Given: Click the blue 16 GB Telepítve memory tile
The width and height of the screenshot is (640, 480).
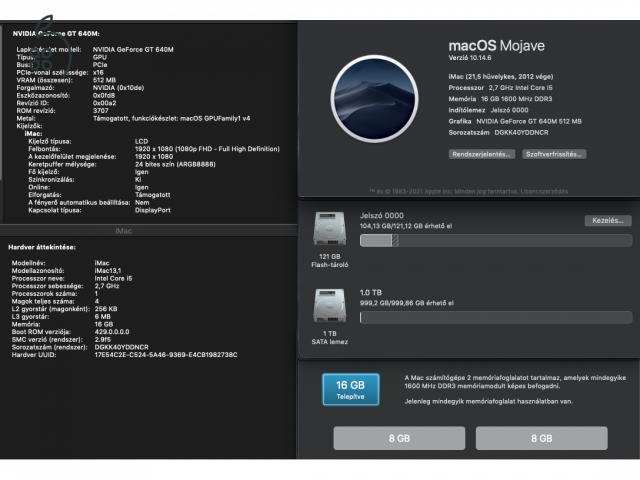Looking at the screenshot, I should pyautogui.click(x=350, y=390).
